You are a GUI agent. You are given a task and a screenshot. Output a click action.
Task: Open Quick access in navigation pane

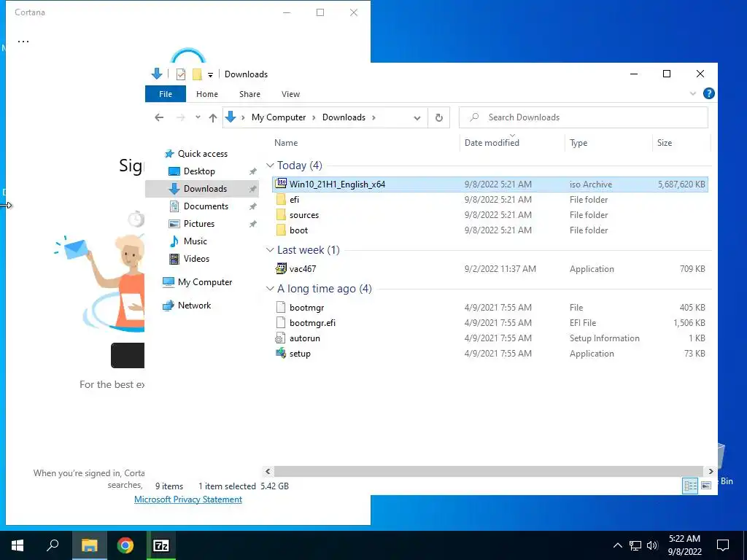pos(203,154)
